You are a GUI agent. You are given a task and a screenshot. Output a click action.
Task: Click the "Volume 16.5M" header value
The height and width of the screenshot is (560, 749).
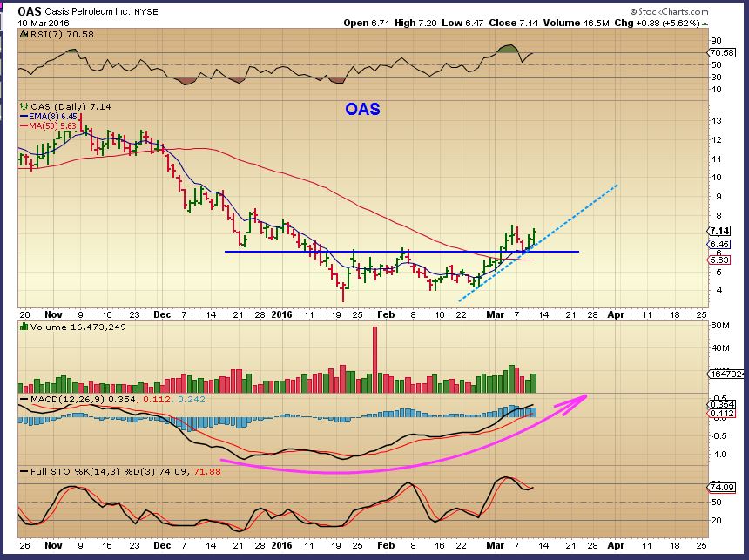(576, 23)
